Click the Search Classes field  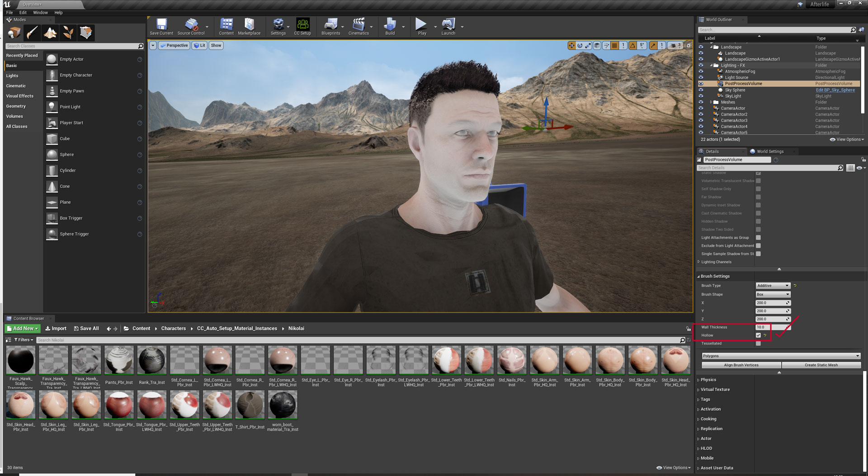click(75, 46)
